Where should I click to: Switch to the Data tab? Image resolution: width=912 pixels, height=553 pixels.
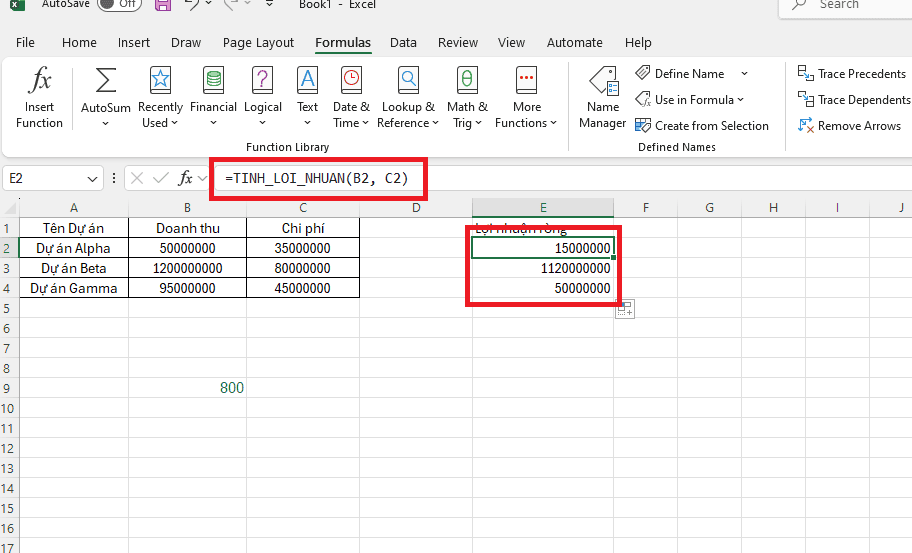point(403,42)
